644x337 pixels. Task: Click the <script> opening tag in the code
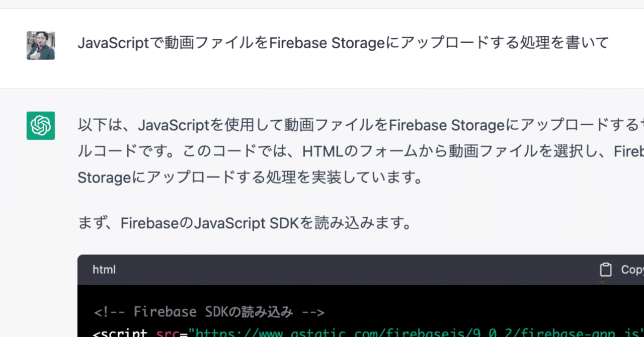tap(118, 332)
